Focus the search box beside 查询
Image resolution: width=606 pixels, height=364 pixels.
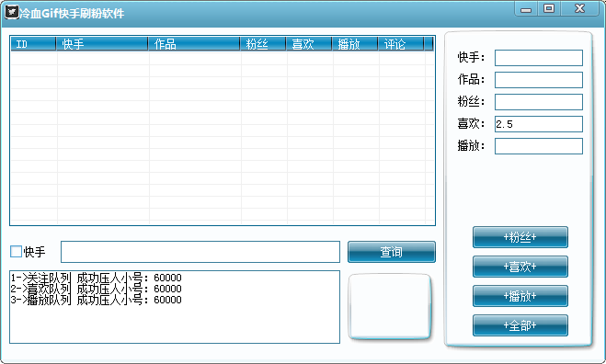pos(200,252)
